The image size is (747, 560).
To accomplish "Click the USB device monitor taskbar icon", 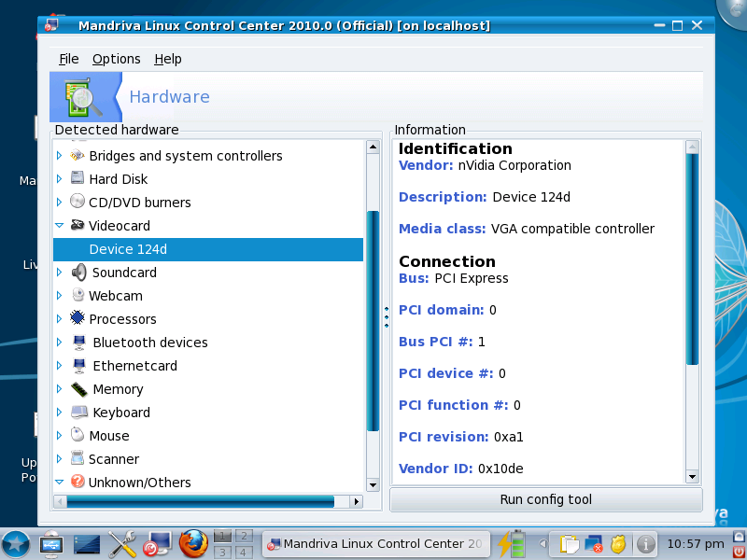I will pyautogui.click(x=51, y=544).
